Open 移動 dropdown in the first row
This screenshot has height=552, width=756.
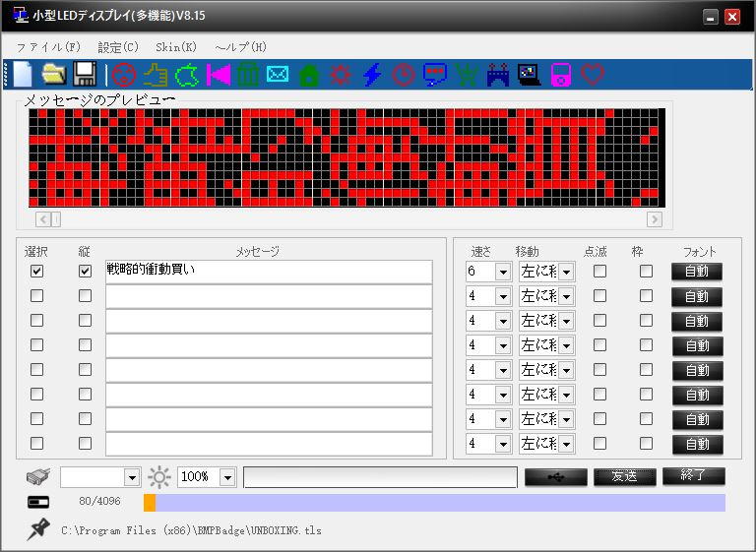click(567, 272)
